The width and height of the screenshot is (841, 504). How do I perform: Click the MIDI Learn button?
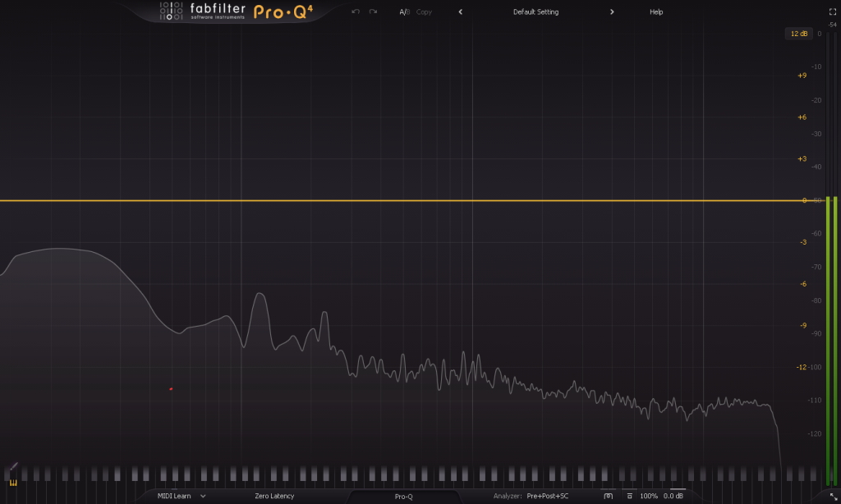coord(174,496)
